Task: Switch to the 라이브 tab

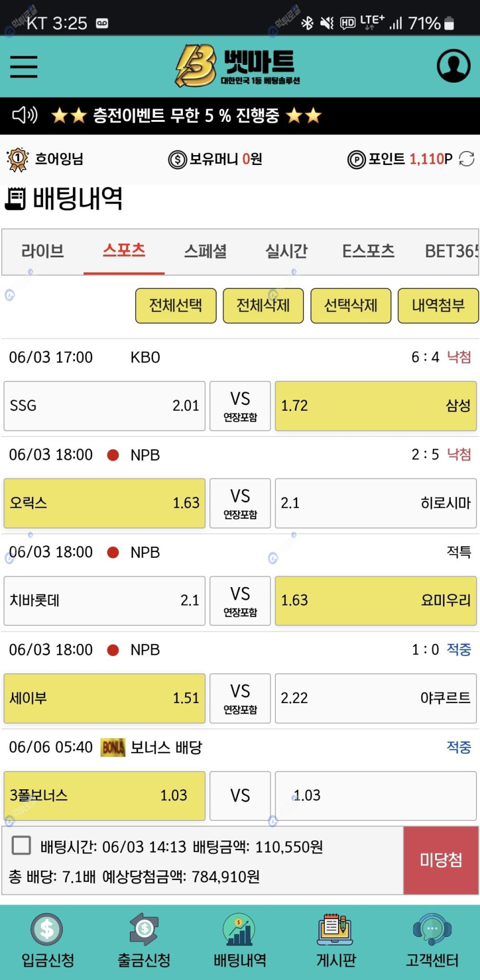Action: (x=43, y=252)
